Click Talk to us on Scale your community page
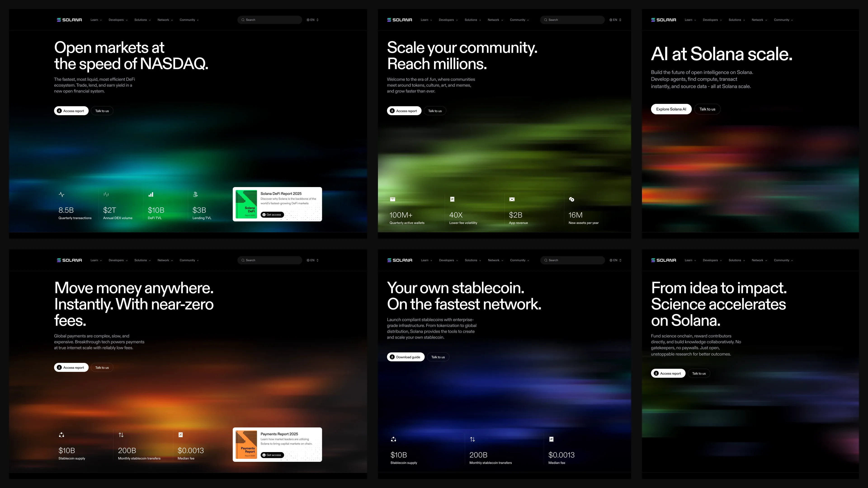Viewport: 868px width, 488px height. 435,111
